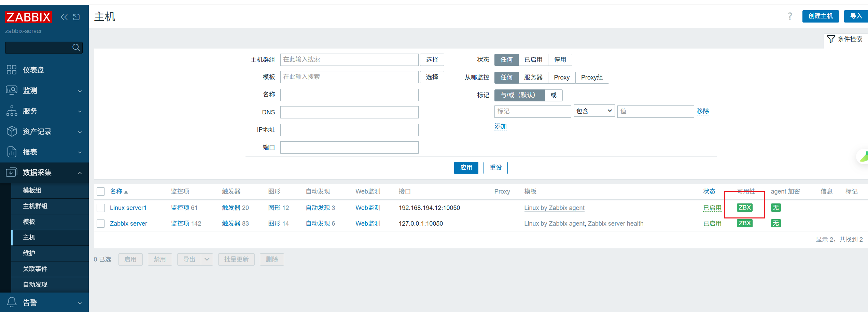
Task: Toggle 已启用 status for Linux server1
Action: coord(712,208)
